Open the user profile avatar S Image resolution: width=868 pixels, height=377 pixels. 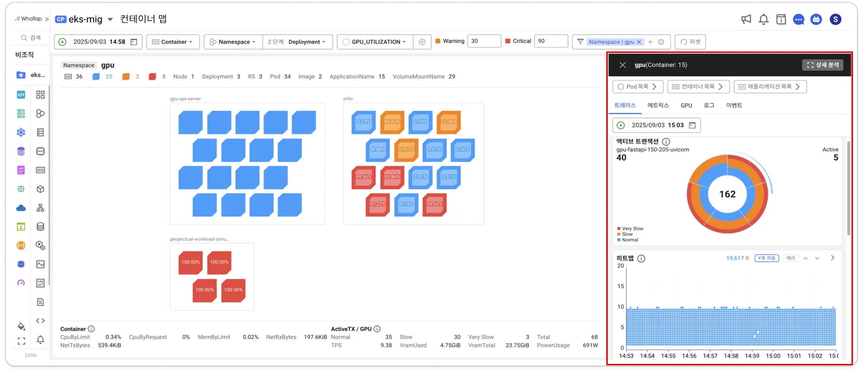tap(835, 19)
